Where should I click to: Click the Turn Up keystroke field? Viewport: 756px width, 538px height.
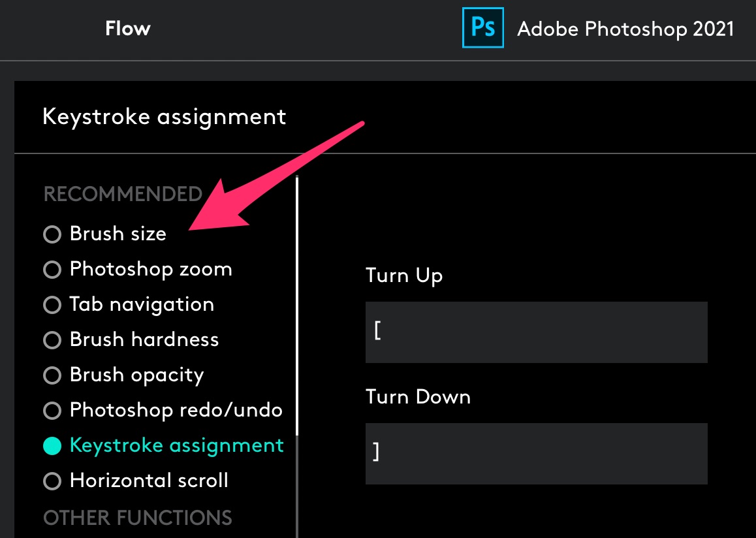(x=536, y=332)
